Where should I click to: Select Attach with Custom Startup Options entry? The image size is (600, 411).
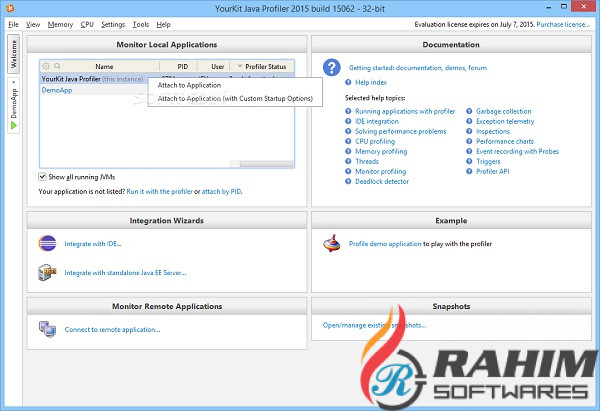point(234,98)
